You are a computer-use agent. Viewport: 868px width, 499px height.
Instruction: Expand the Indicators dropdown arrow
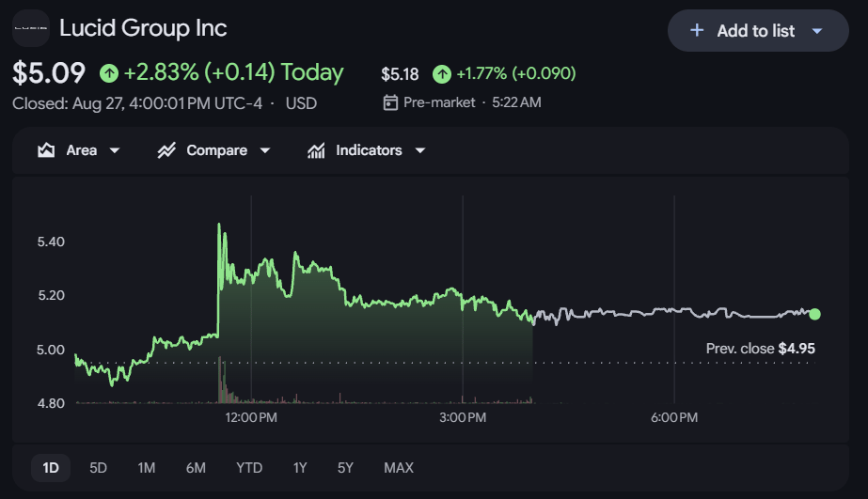tap(420, 150)
